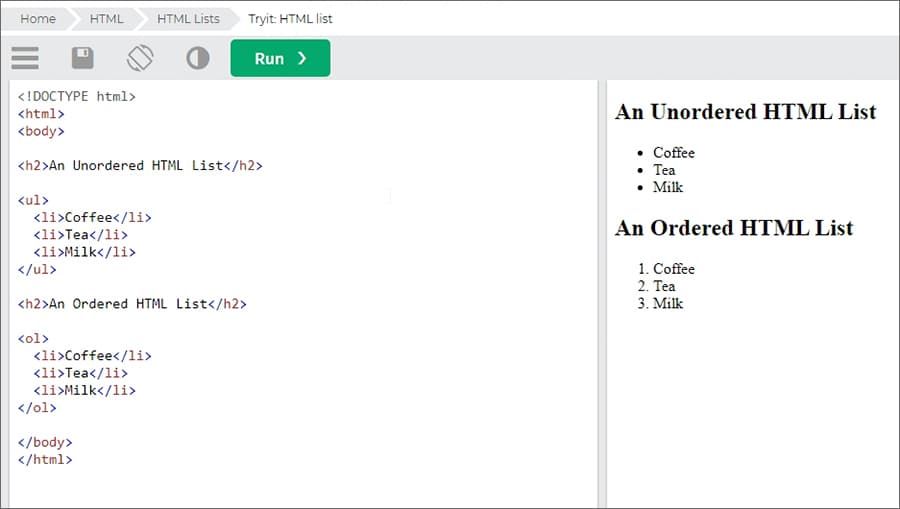
Task: Open the hamburger menu icon
Action: point(25,58)
